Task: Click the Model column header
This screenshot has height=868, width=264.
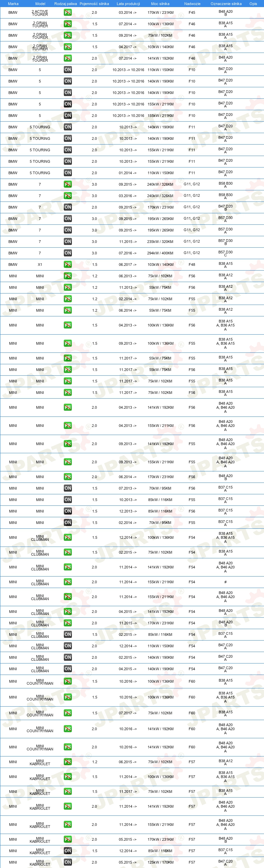Action: [40, 4]
